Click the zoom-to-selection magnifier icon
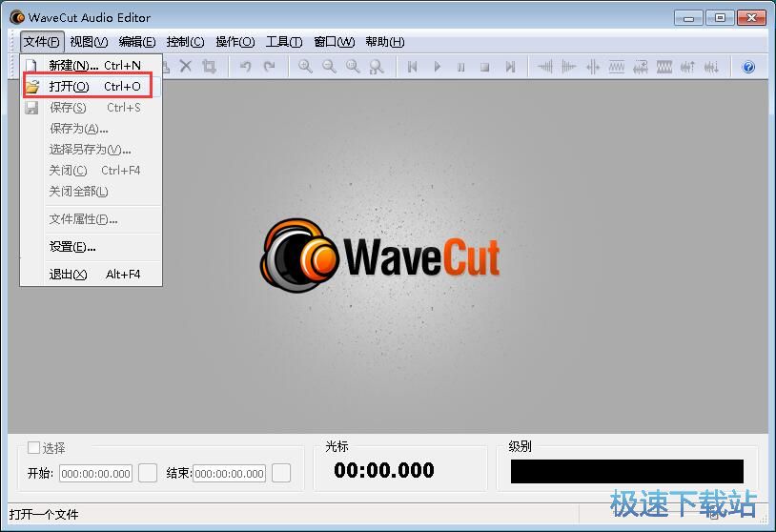Image resolution: width=776 pixels, height=532 pixels. coord(353,67)
